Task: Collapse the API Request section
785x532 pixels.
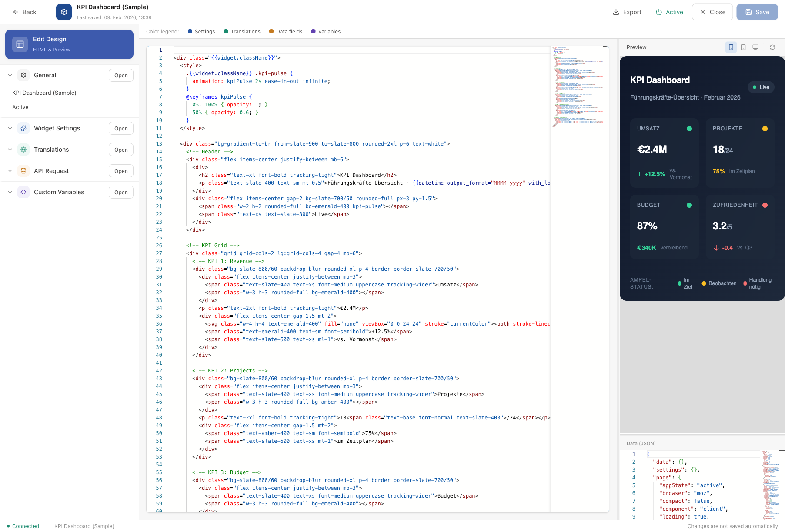Action: [x=10, y=171]
